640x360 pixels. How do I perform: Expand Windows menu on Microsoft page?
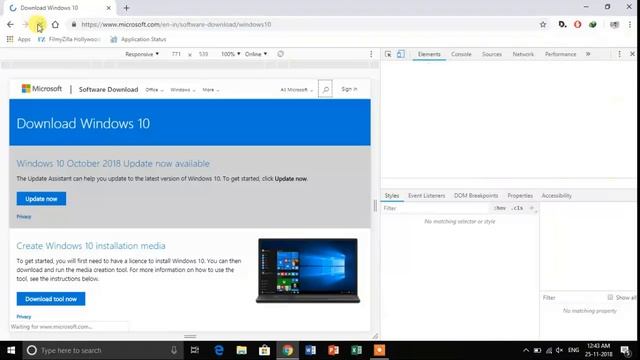[x=183, y=90]
